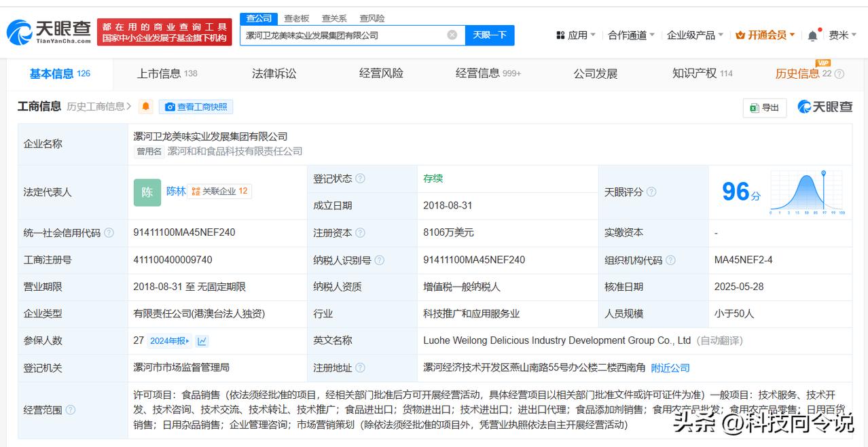Expand the 合作通道 dropdown
This screenshot has width=868, height=447.
(x=631, y=35)
